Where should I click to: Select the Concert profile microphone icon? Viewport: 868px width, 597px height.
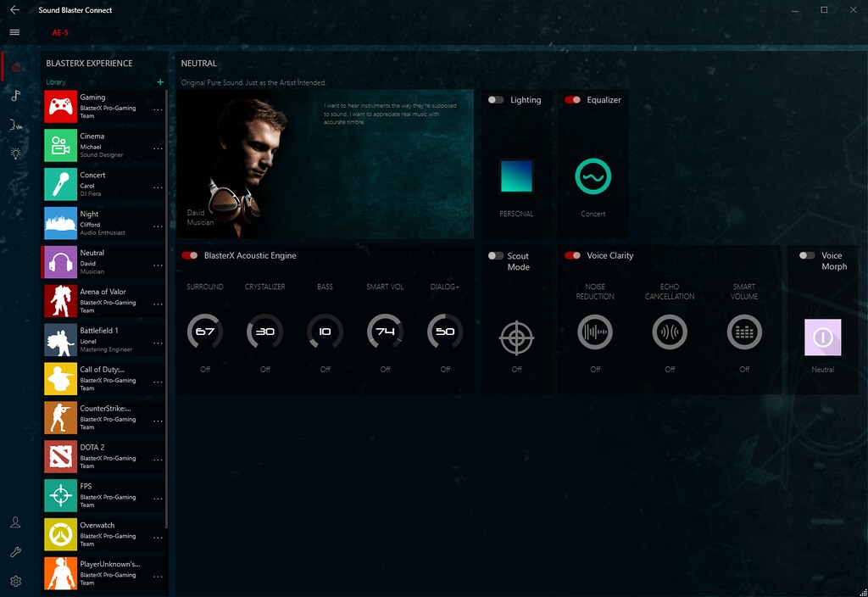click(x=61, y=184)
